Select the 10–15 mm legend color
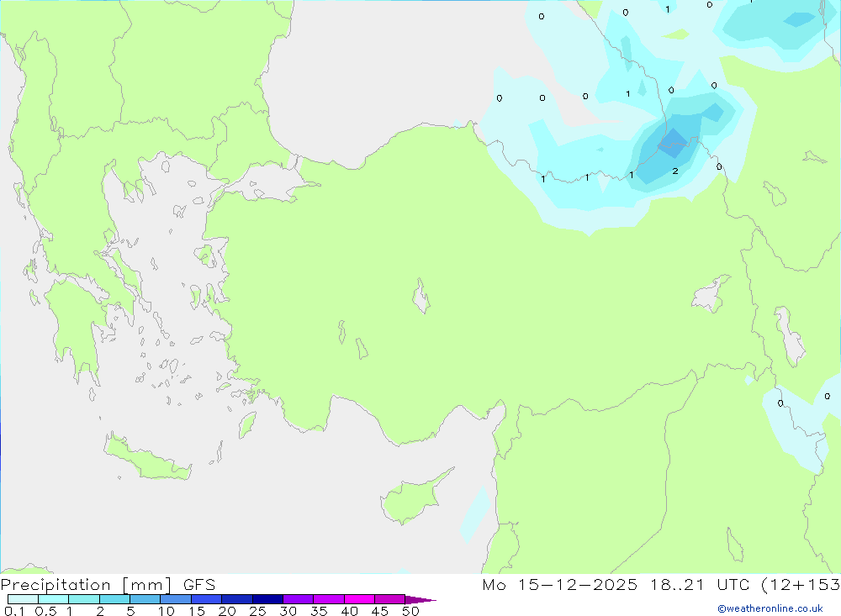The height and width of the screenshot is (616, 841). pos(176,599)
